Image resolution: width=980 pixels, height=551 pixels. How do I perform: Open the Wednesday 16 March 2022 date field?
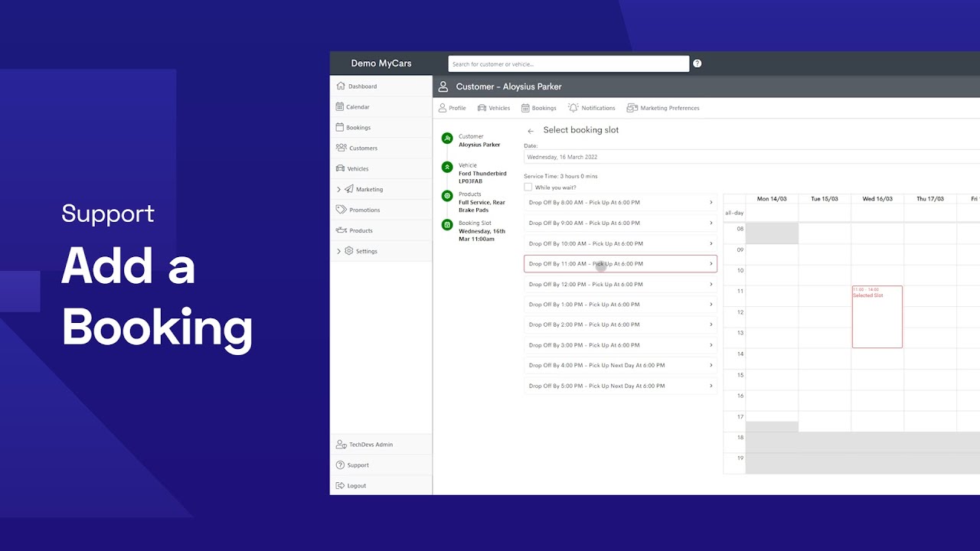[752, 157]
